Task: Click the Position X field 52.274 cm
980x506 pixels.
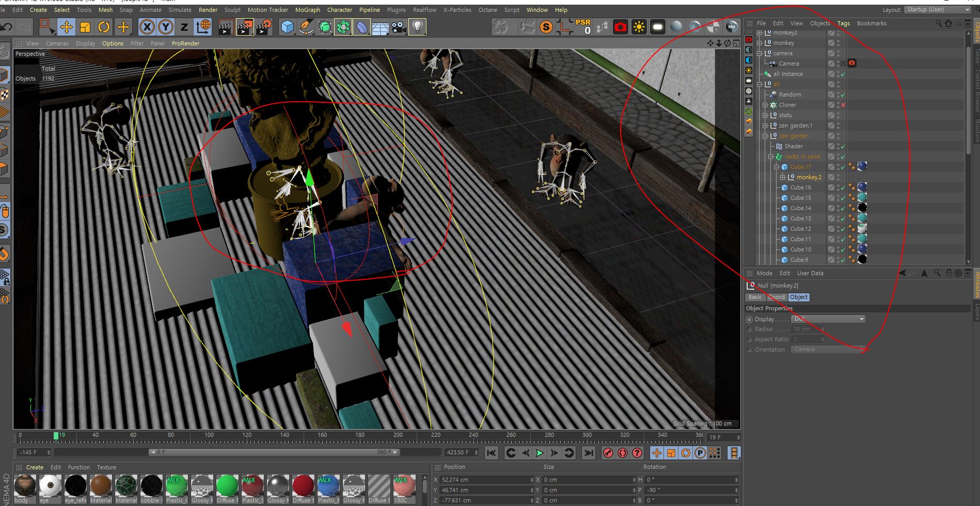Action: pos(486,480)
